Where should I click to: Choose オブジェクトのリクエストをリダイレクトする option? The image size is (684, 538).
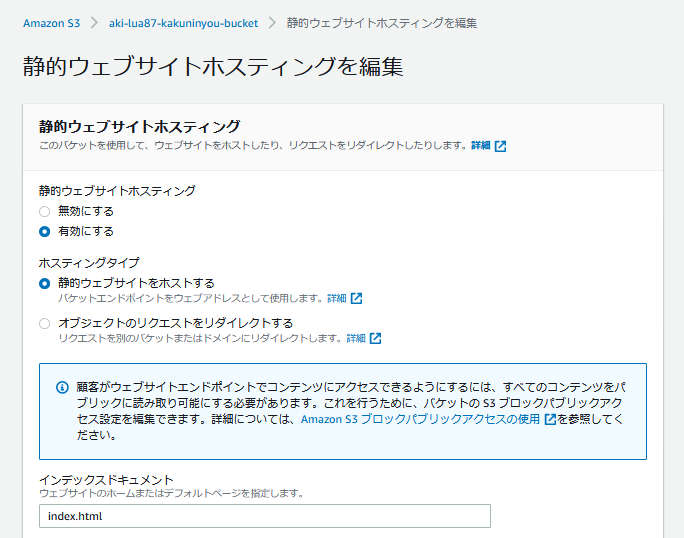coord(44,324)
